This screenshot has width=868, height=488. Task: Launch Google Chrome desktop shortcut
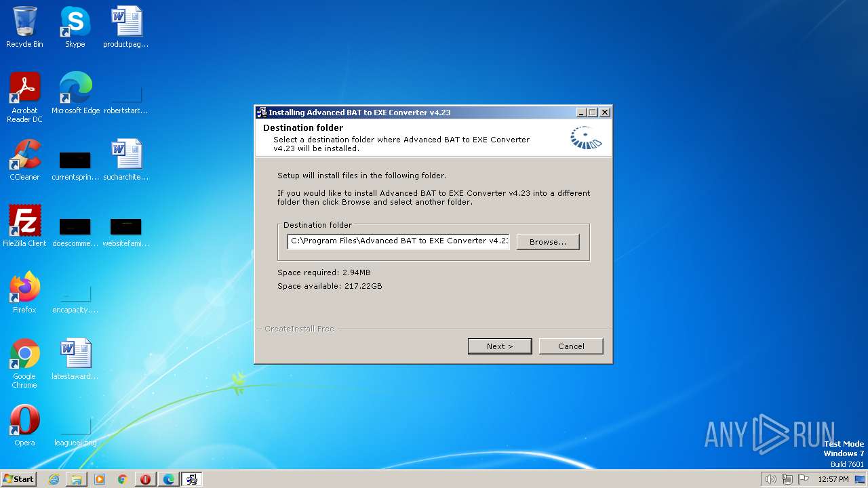click(24, 363)
